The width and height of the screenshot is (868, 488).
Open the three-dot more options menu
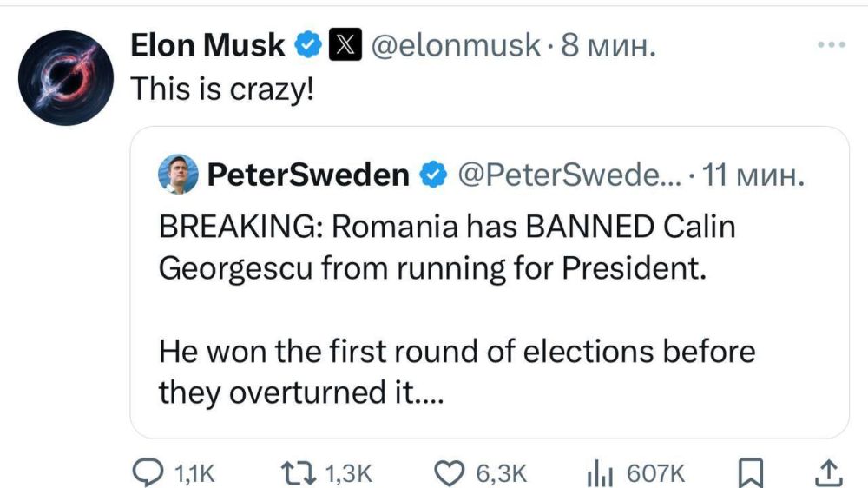[x=831, y=44]
